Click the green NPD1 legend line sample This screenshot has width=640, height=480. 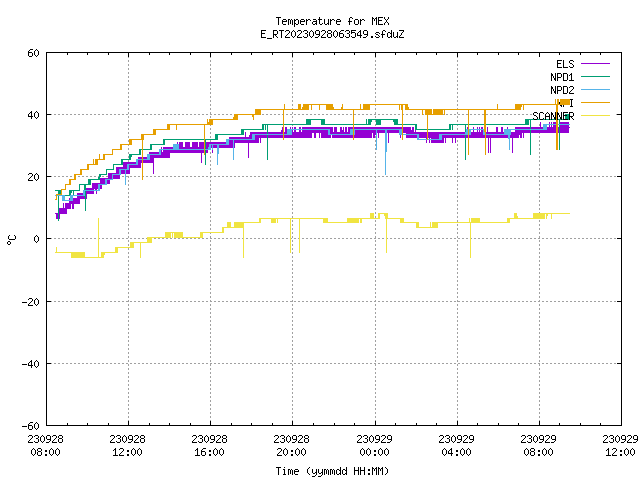[x=595, y=77]
